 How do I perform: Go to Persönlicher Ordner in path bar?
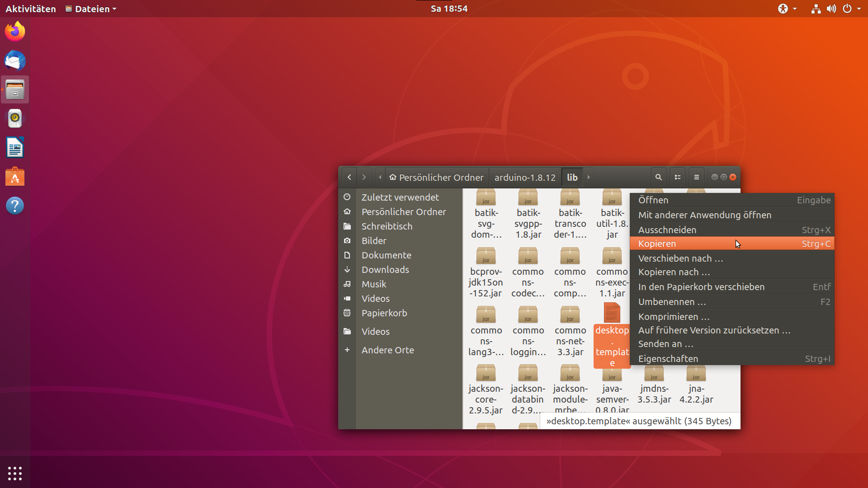pyautogui.click(x=436, y=177)
